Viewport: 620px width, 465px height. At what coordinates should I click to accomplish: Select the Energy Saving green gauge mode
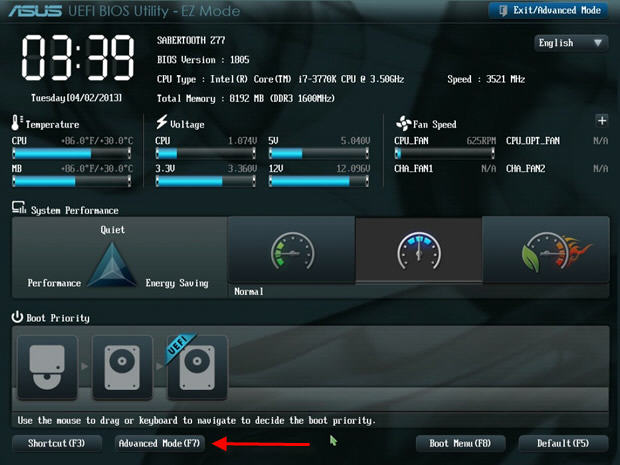coord(292,250)
